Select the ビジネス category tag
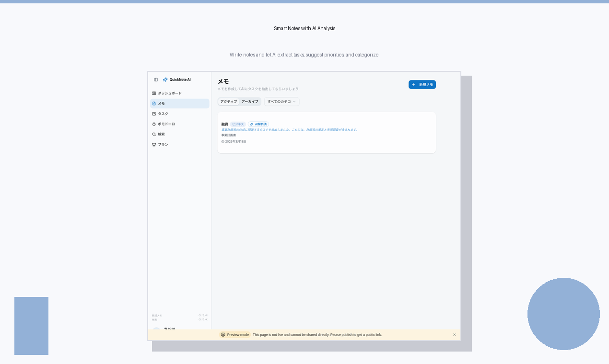 click(x=238, y=124)
